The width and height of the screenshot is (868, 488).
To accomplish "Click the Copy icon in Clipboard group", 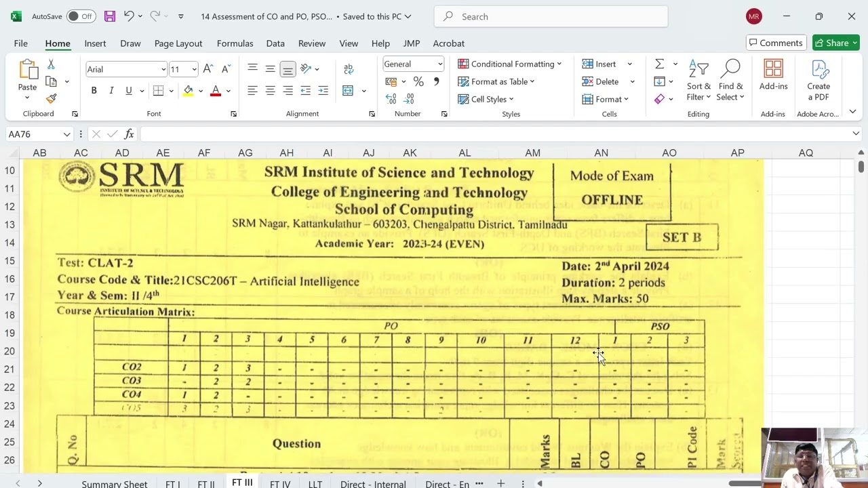I will click(x=51, y=81).
